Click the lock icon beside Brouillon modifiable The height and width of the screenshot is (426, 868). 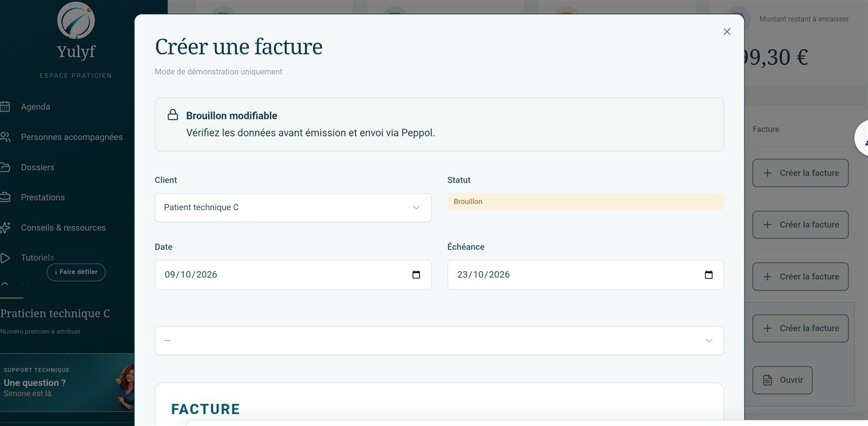pyautogui.click(x=173, y=115)
